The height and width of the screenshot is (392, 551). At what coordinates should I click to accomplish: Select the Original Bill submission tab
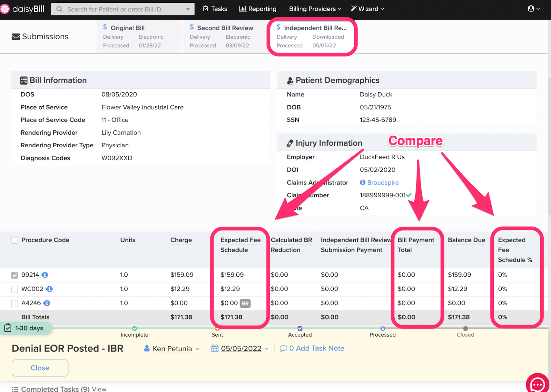[x=138, y=36]
